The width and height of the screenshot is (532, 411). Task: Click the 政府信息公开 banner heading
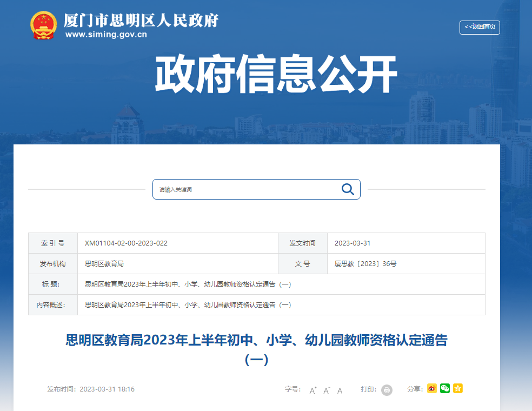coord(276,75)
